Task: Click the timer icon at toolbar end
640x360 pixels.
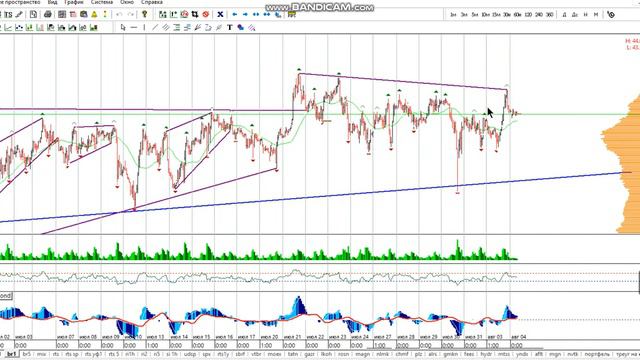Action: pyautogui.click(x=611, y=15)
